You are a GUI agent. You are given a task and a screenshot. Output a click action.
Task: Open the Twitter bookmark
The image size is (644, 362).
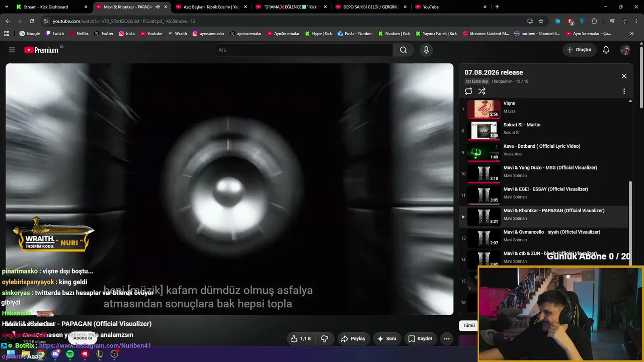[104, 34]
